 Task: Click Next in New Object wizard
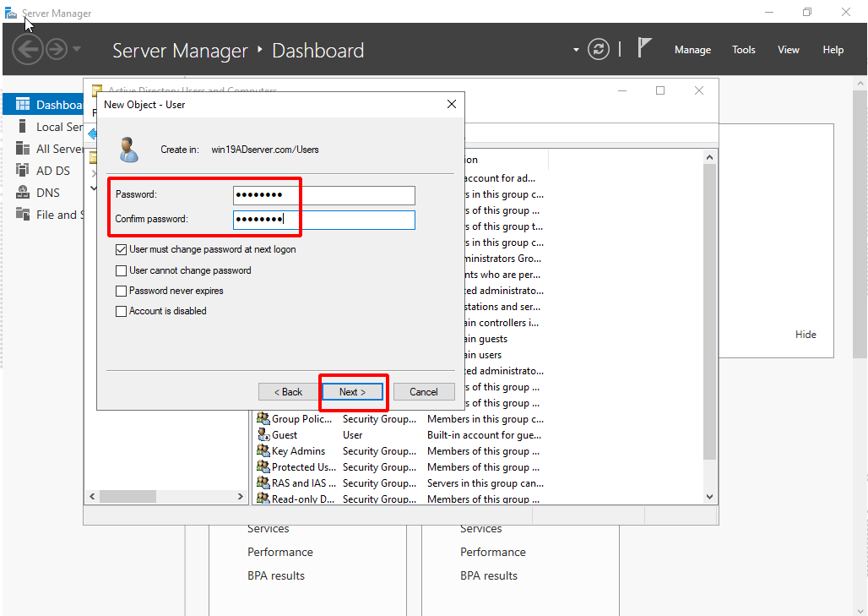click(353, 391)
